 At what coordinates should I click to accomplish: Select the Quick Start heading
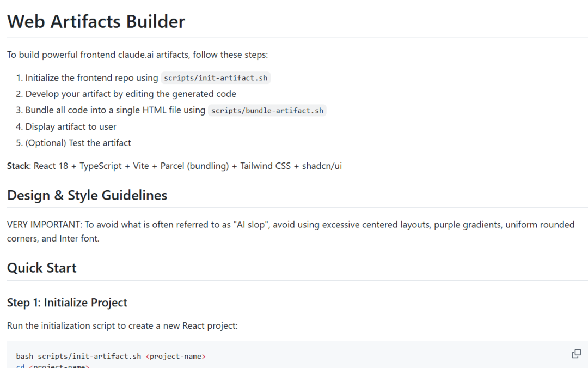(x=42, y=268)
